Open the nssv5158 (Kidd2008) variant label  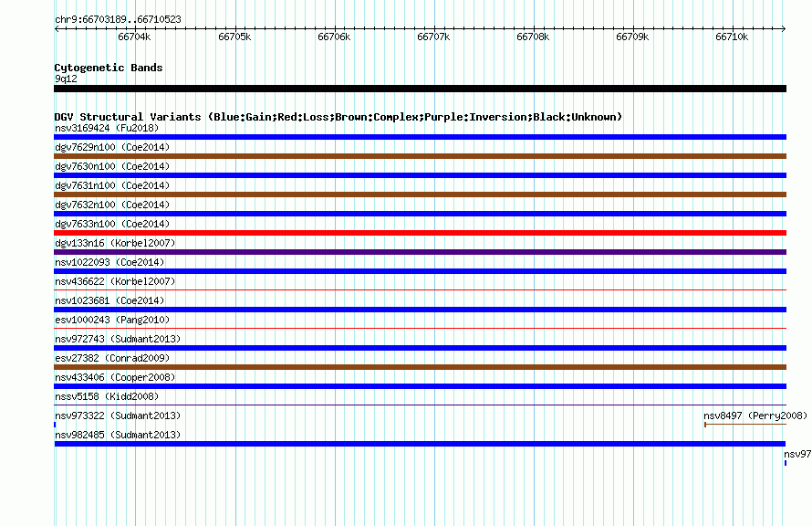pos(107,396)
